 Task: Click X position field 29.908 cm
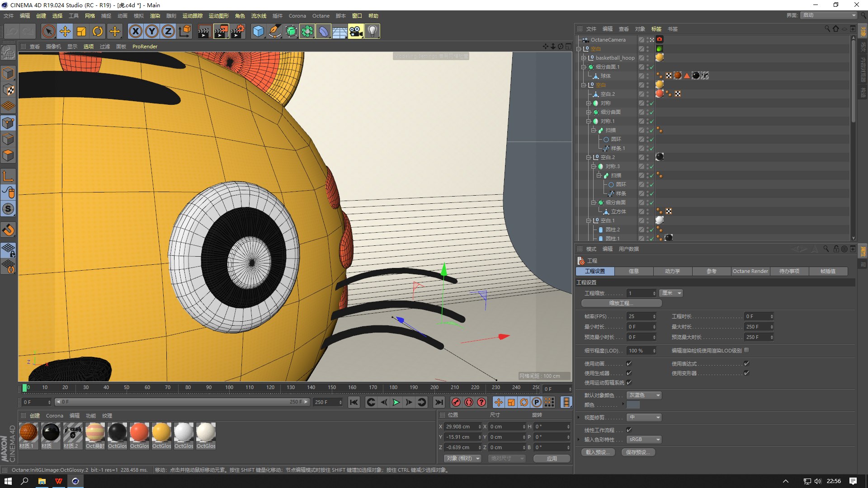pos(462,427)
